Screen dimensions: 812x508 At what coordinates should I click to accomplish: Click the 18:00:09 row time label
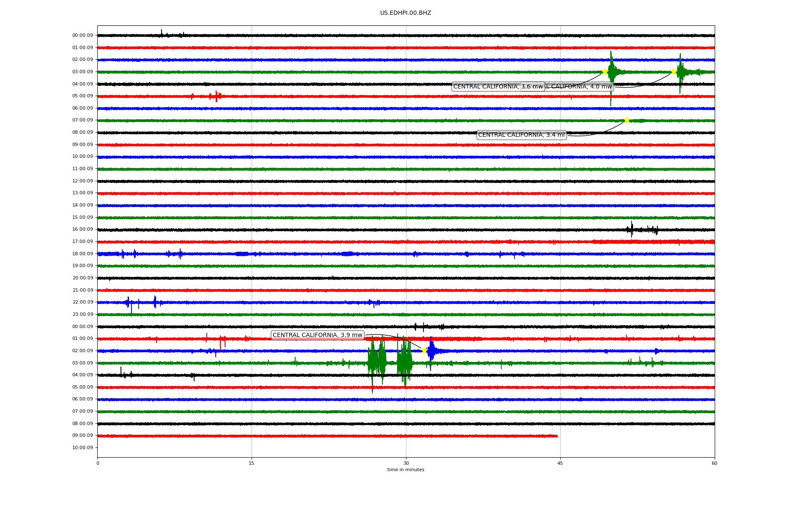point(82,254)
